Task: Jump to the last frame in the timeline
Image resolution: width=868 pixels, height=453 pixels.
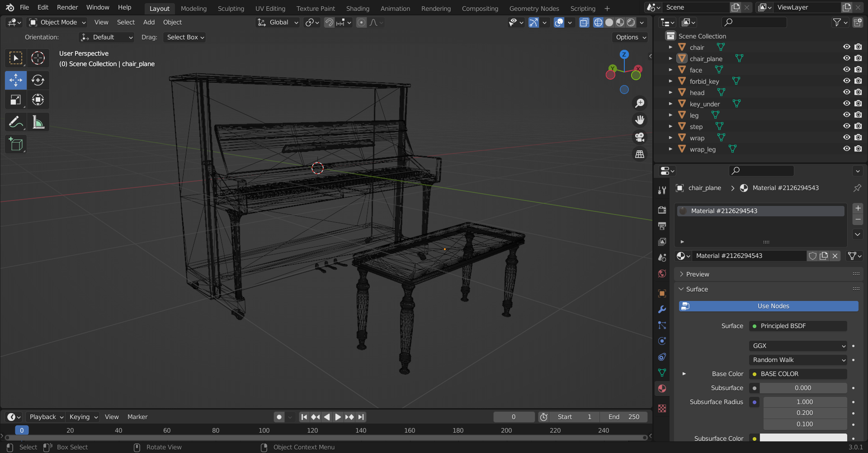Action: point(361,417)
